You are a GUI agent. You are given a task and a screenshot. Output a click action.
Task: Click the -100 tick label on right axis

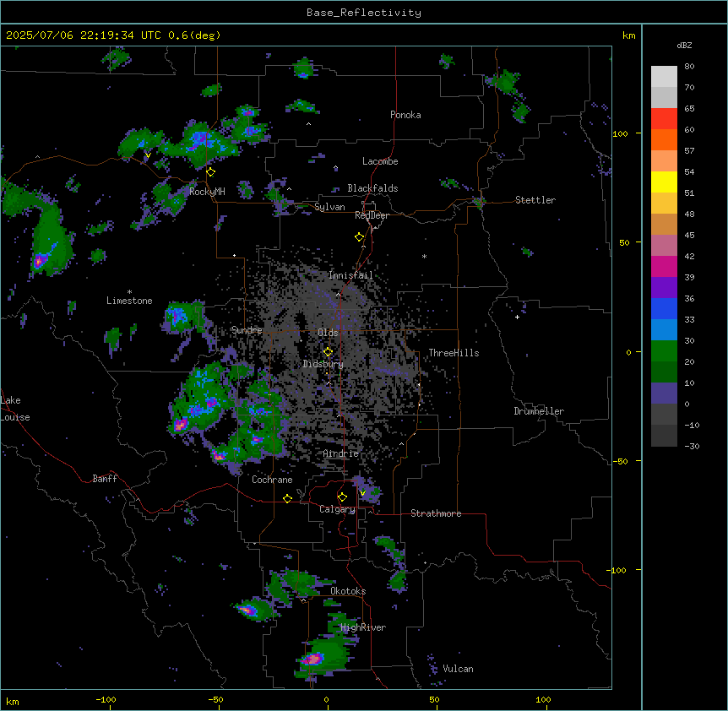pyautogui.click(x=618, y=570)
